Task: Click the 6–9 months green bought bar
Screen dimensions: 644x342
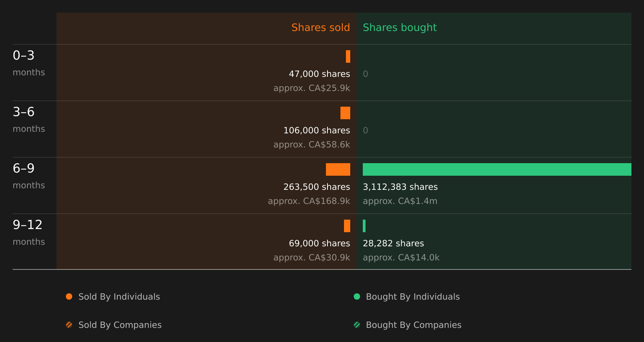Action: click(x=497, y=169)
